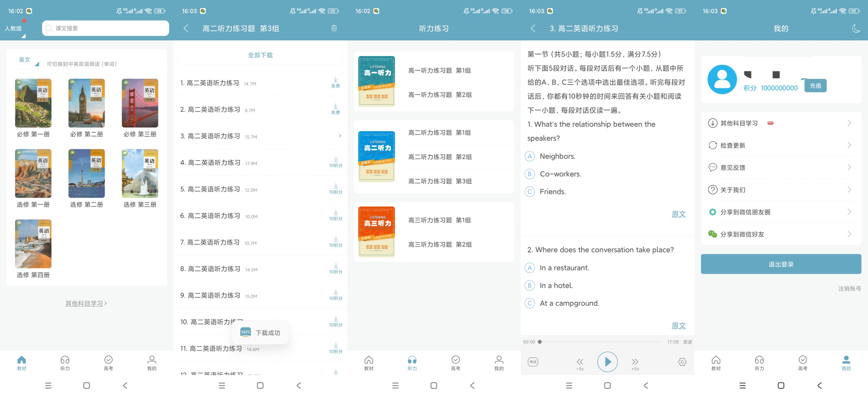Download free item '1. 高二英语听力练习' 14.7M

(x=335, y=82)
